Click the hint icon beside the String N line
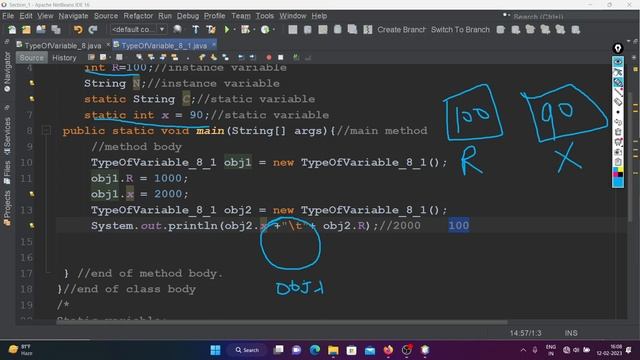640x360 pixels. [32, 83]
